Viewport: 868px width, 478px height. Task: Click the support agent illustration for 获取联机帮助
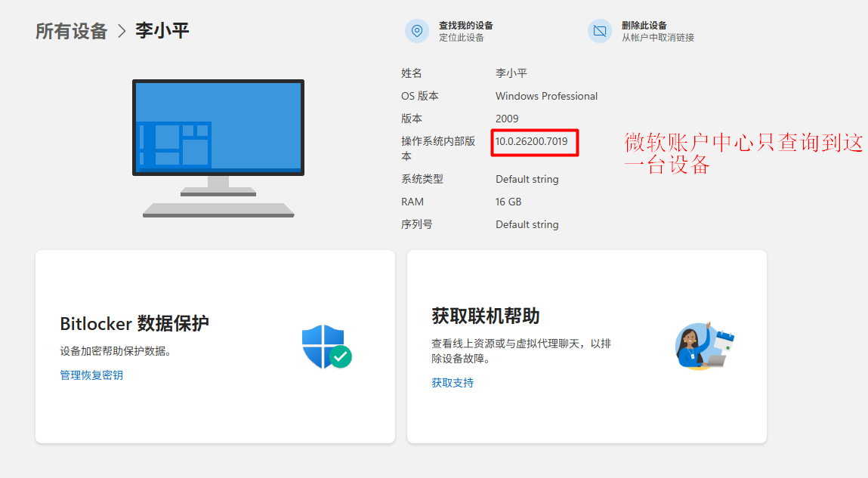tap(703, 347)
